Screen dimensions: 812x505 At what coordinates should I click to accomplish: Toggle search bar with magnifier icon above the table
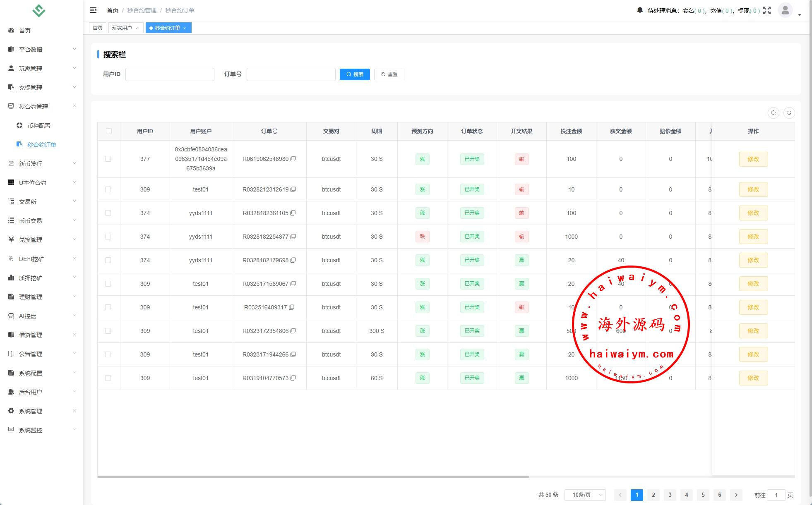pos(773,113)
